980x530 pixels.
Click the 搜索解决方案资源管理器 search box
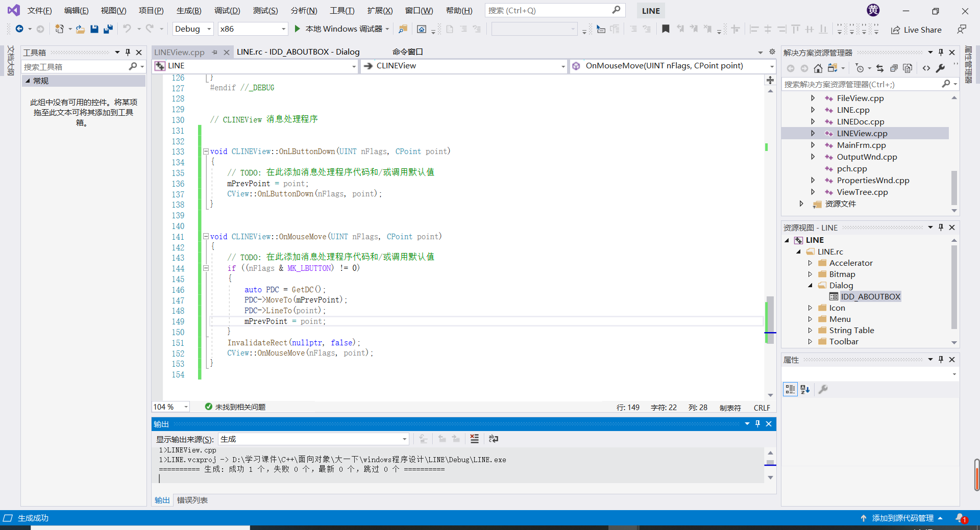[x=863, y=84]
